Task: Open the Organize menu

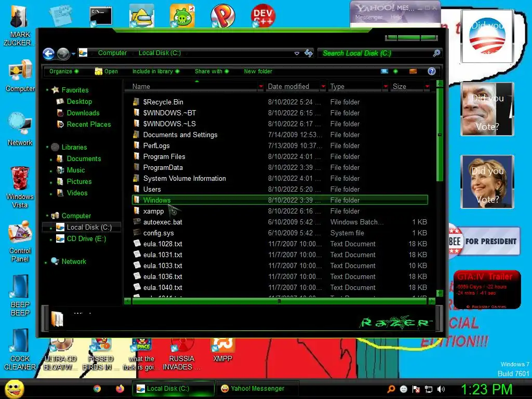Action: tap(64, 71)
